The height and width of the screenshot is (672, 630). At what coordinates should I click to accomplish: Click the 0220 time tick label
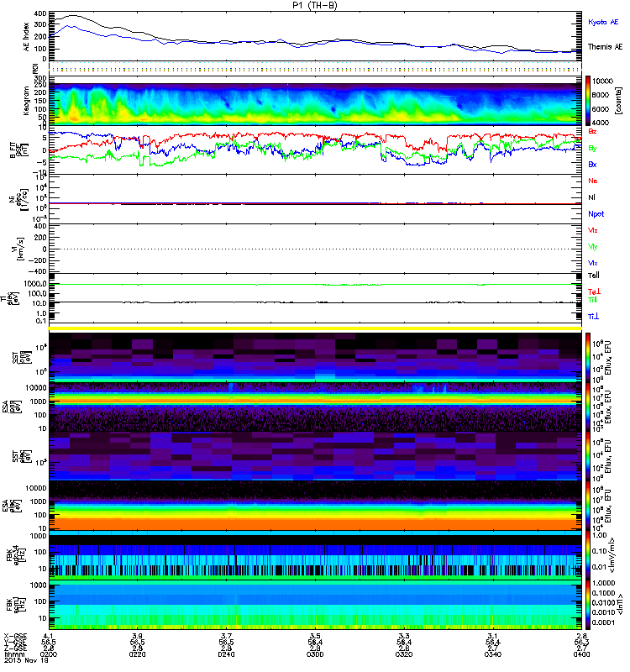click(137, 654)
